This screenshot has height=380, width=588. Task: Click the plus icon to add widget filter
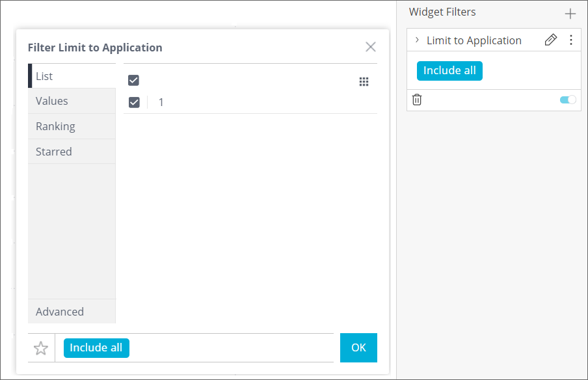[x=570, y=14]
